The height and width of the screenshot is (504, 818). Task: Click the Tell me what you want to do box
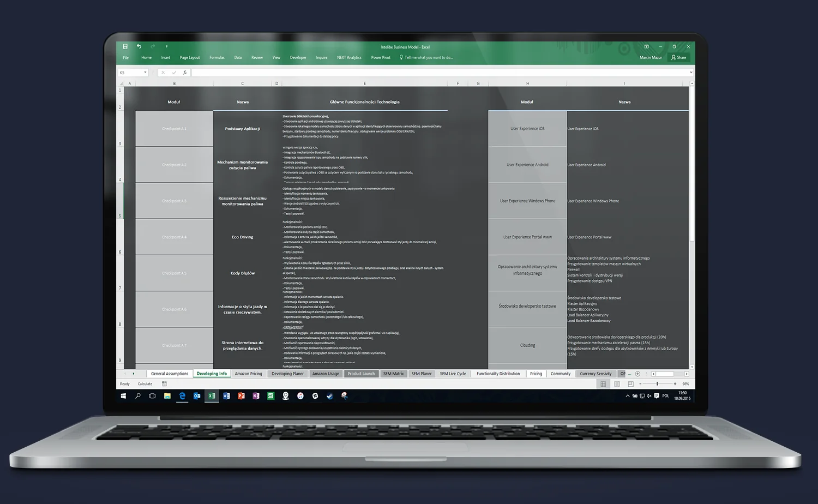click(x=426, y=57)
